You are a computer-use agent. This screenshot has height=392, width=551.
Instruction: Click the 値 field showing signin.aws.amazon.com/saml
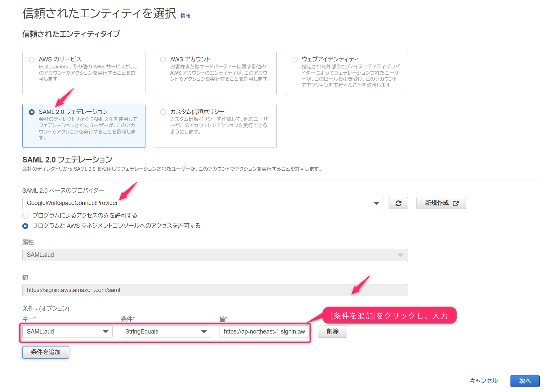point(215,290)
